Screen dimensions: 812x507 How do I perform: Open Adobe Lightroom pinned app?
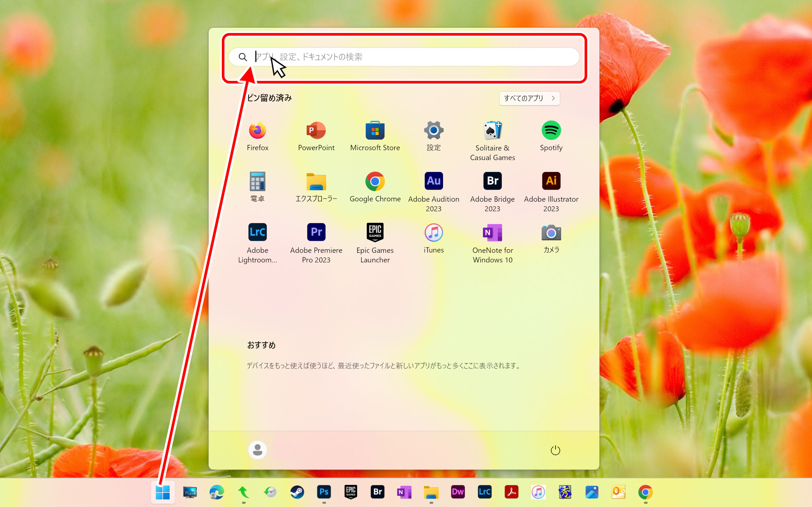click(257, 243)
